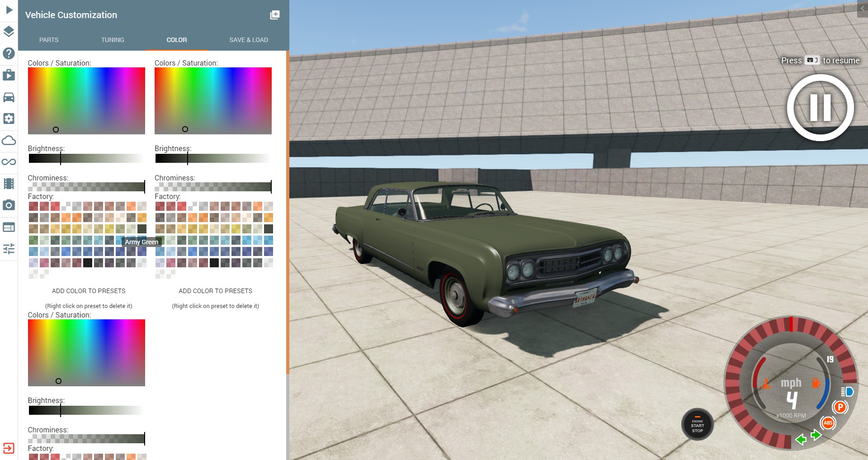868x460 pixels.
Task: Open the SAVE & LOAD tab
Action: [x=249, y=40]
